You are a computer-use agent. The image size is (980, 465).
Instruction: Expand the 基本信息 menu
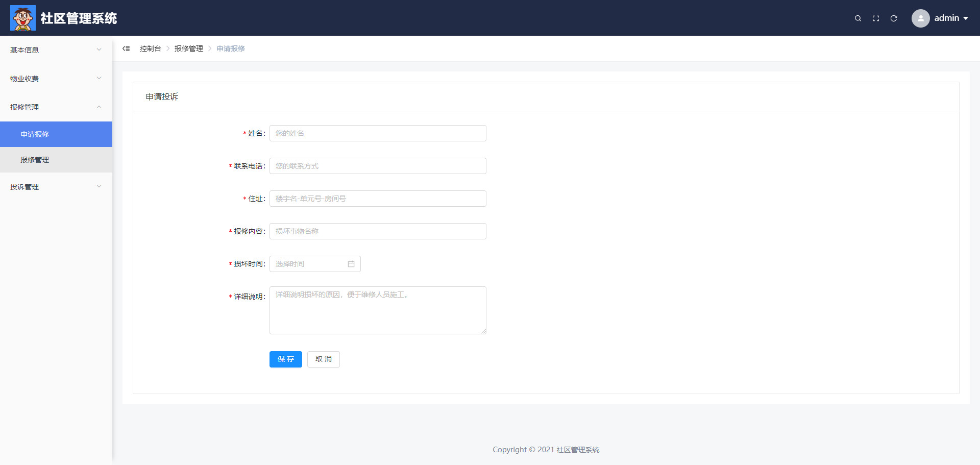tap(56, 50)
